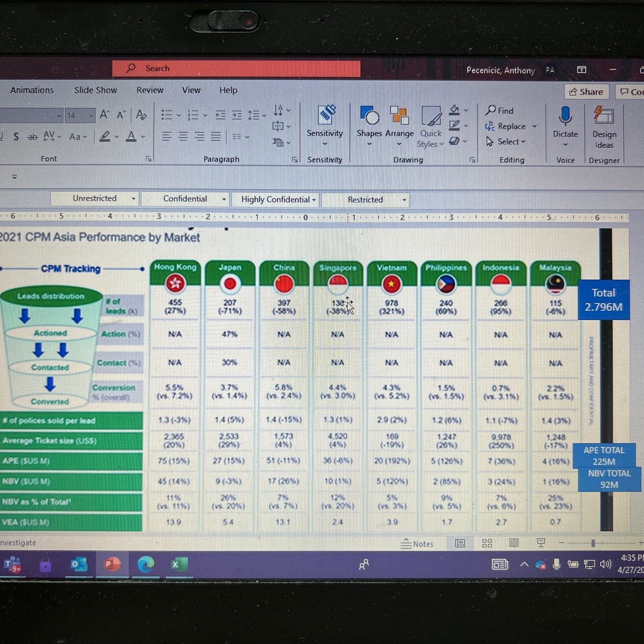Switch to the Review tab
This screenshot has height=644, width=644.
pos(150,90)
